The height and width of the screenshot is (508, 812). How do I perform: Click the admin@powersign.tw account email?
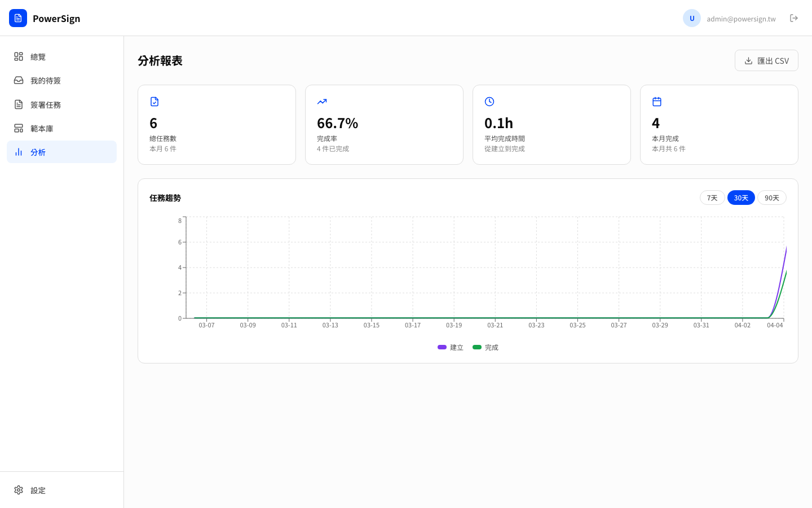point(741,18)
